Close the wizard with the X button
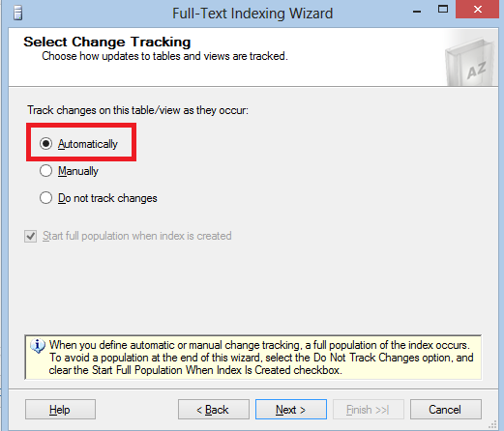504x431 pixels. point(478,10)
